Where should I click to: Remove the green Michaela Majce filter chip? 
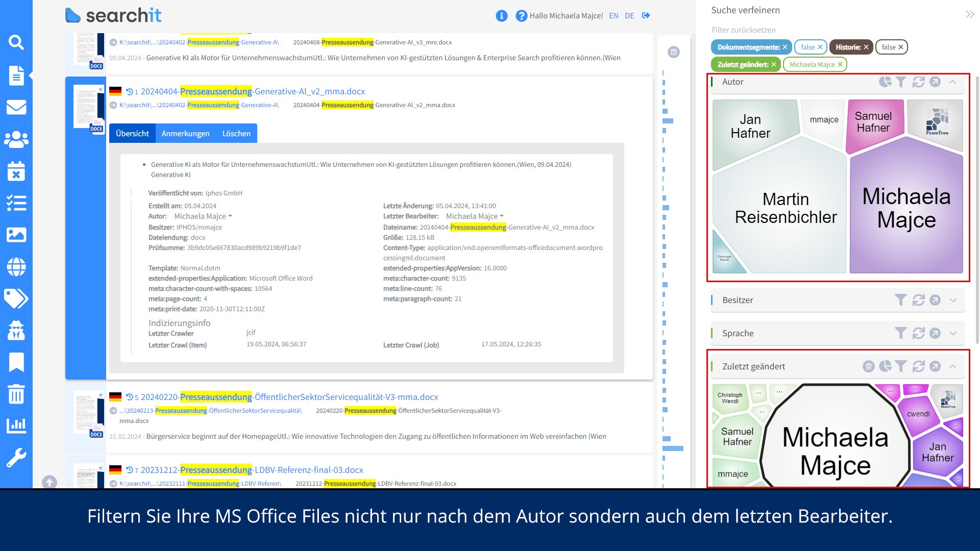pos(840,64)
